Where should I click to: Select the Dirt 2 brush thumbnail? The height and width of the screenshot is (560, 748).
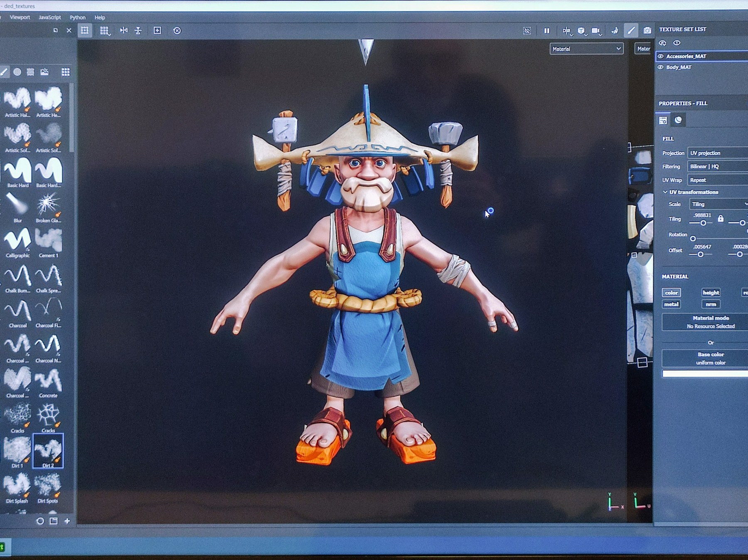pos(48,451)
